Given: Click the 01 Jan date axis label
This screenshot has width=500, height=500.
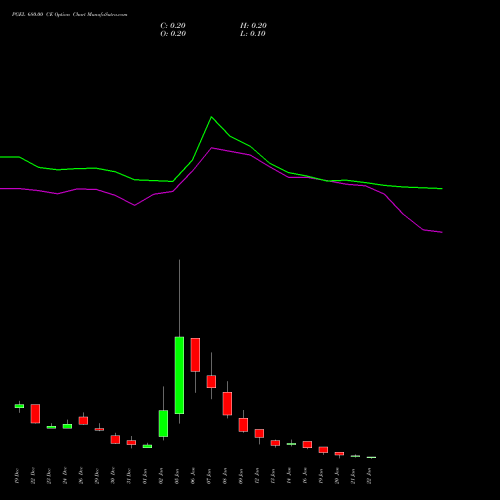Looking at the screenshot, I should tap(145, 476).
